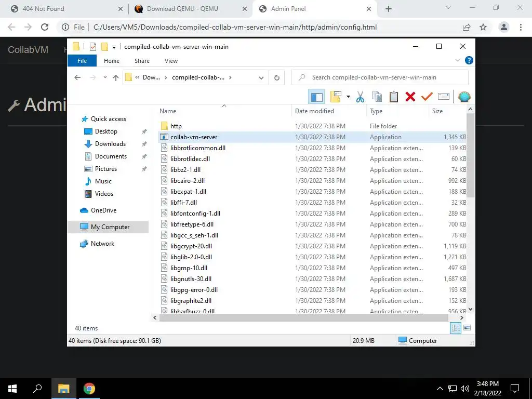Select Downloads in navigation pane
Viewport: 532px width, 399px height.
tap(110, 144)
